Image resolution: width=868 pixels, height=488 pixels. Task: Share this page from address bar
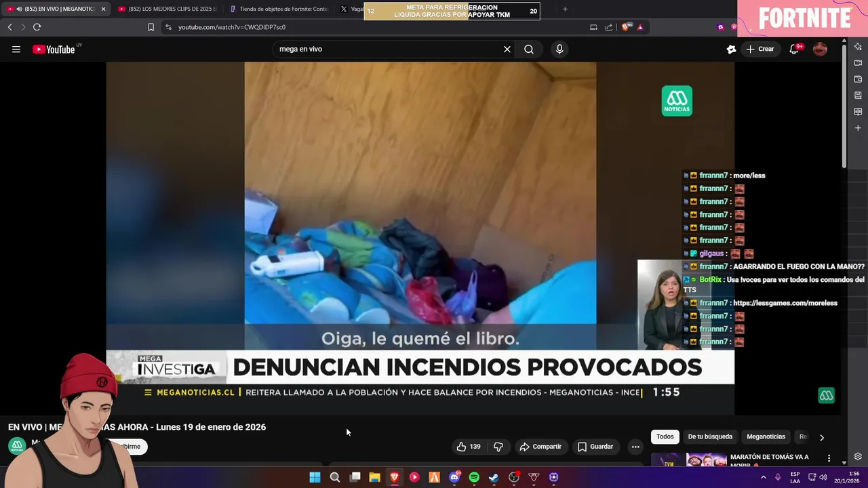click(x=609, y=27)
